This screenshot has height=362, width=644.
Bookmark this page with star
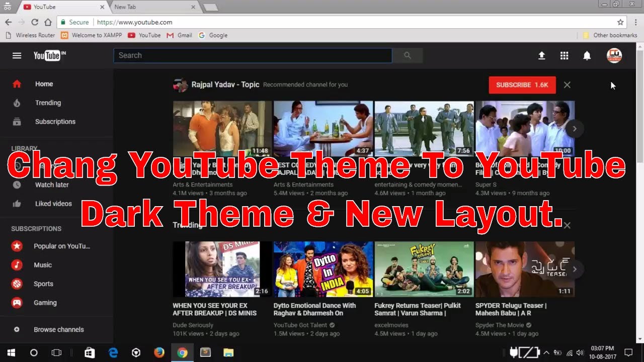620,22
